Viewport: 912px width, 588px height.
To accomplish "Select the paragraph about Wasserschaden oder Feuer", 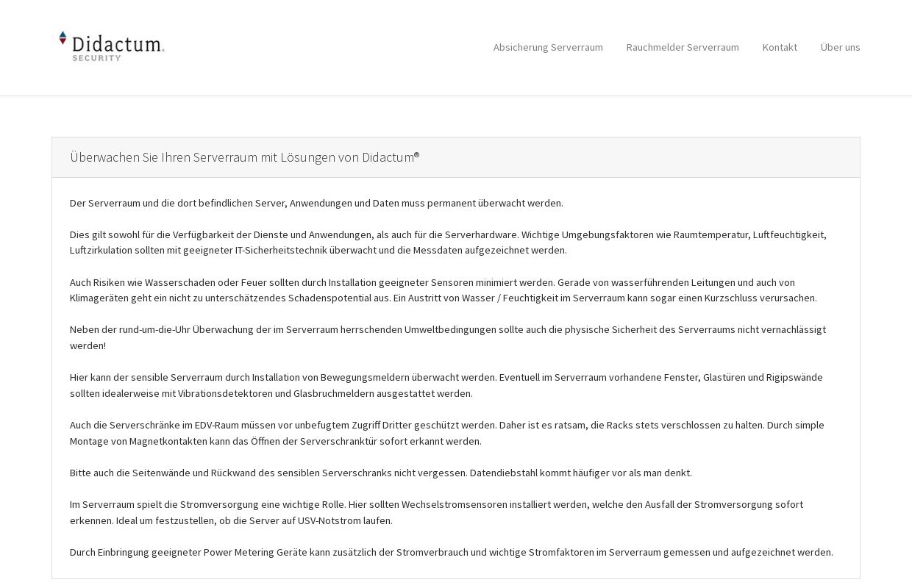I will click(443, 290).
